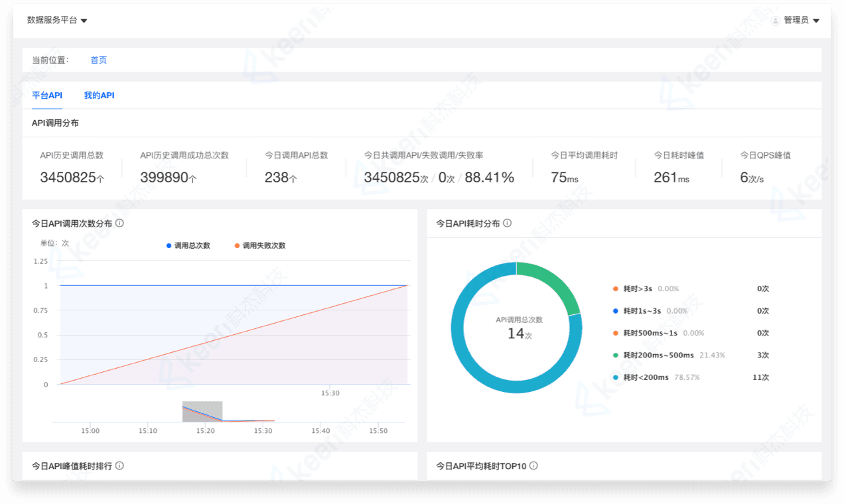Toggle the 耗时1s~3s legend entry
Image resolution: width=844 pixels, height=504 pixels.
coord(642,311)
